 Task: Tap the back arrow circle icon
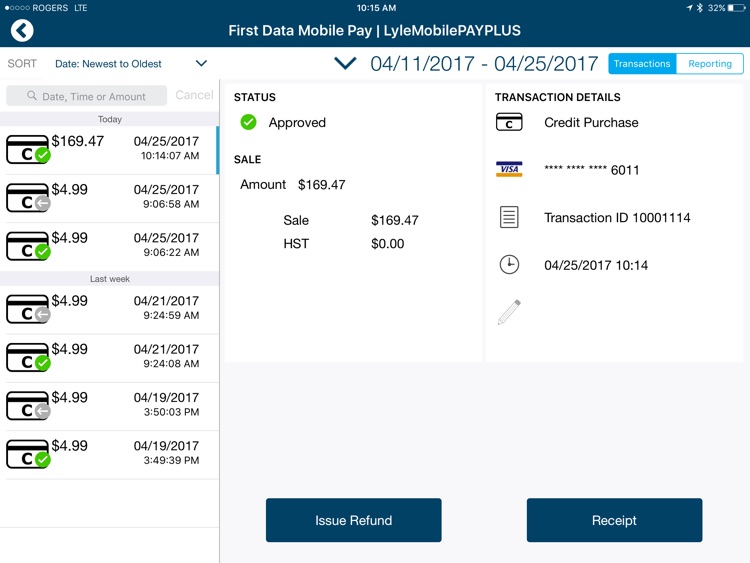tap(22, 31)
